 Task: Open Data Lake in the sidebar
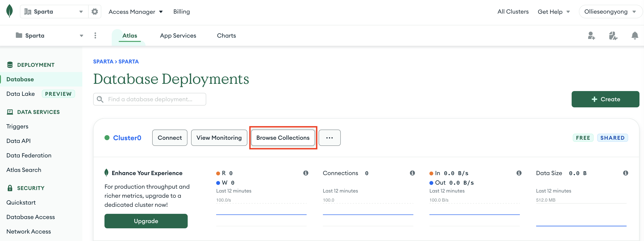click(x=21, y=94)
